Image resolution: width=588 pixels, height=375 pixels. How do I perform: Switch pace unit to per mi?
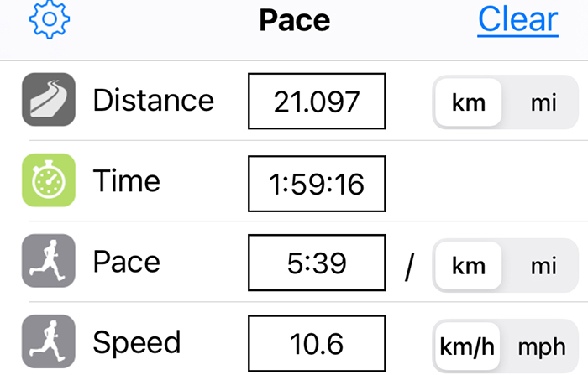point(543,266)
